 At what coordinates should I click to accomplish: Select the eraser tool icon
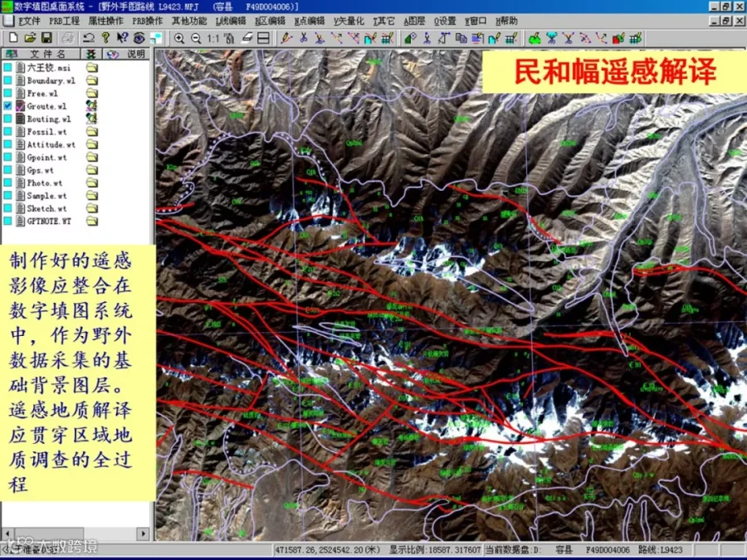tap(247, 38)
